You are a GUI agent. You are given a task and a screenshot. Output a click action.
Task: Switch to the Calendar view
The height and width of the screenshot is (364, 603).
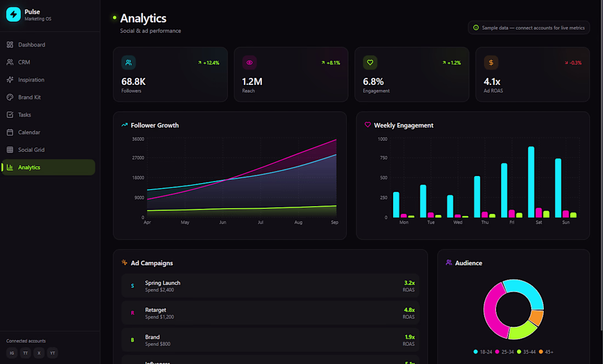[x=48, y=132]
